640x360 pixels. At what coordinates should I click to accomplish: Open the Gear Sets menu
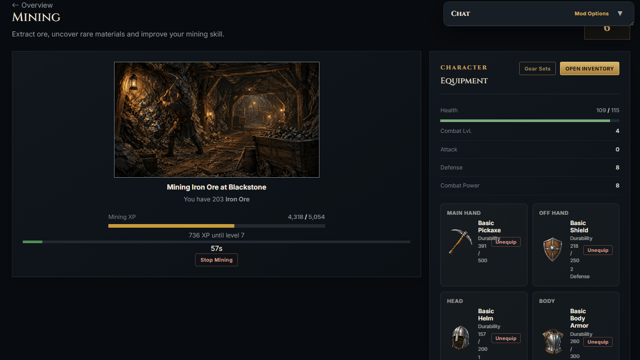click(x=537, y=69)
